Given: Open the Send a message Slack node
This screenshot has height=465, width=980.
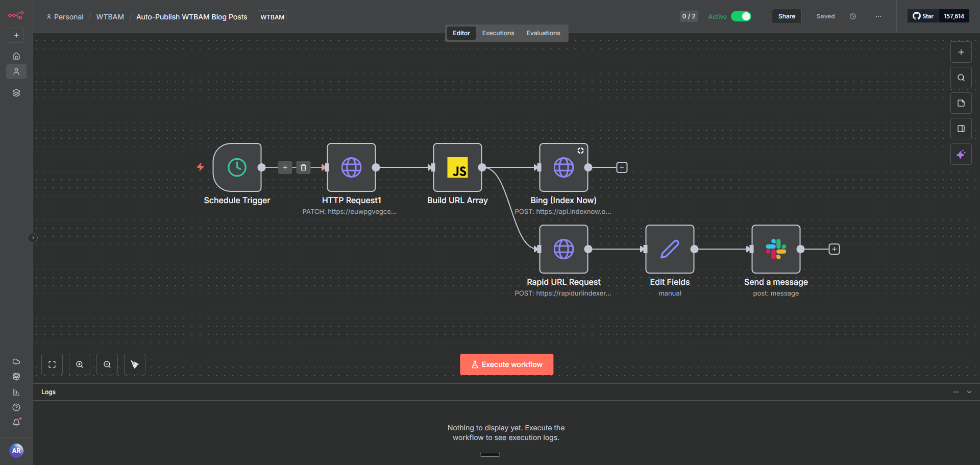Looking at the screenshot, I should [x=775, y=249].
